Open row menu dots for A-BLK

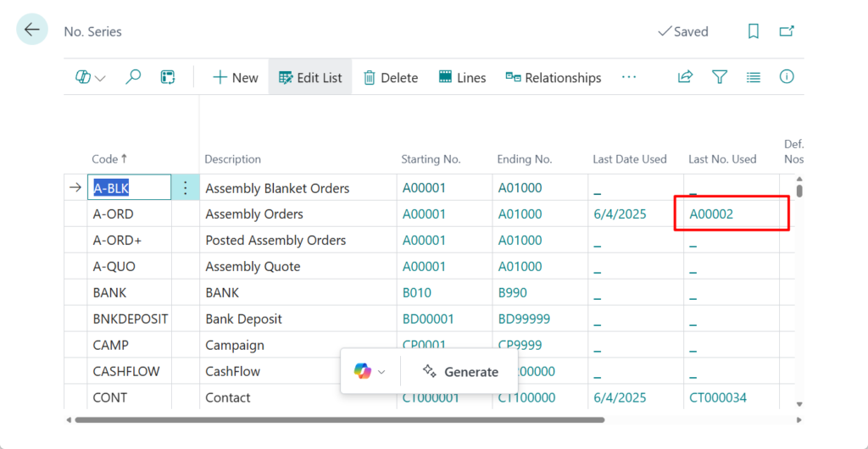click(186, 188)
